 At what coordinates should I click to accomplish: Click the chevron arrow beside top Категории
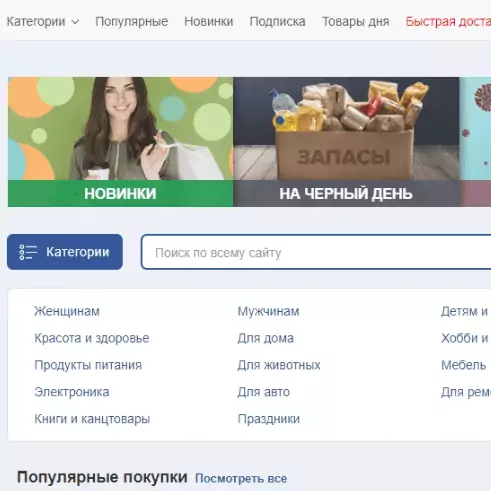click(x=75, y=22)
